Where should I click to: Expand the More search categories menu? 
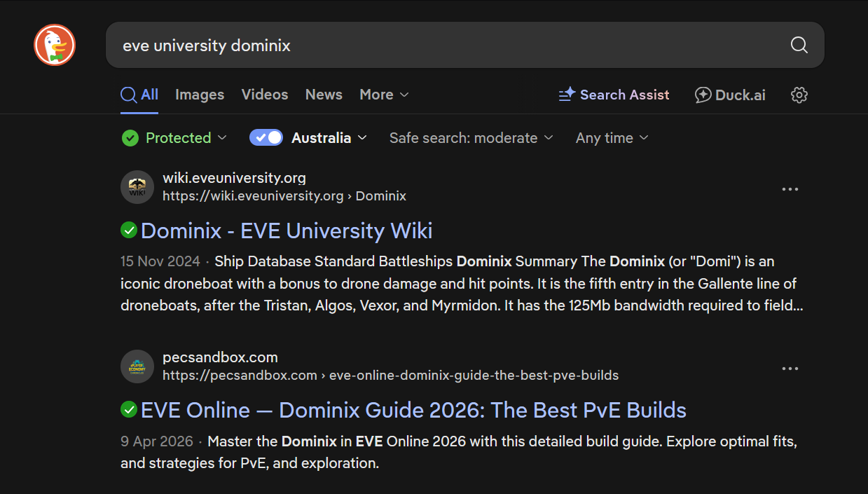click(384, 95)
